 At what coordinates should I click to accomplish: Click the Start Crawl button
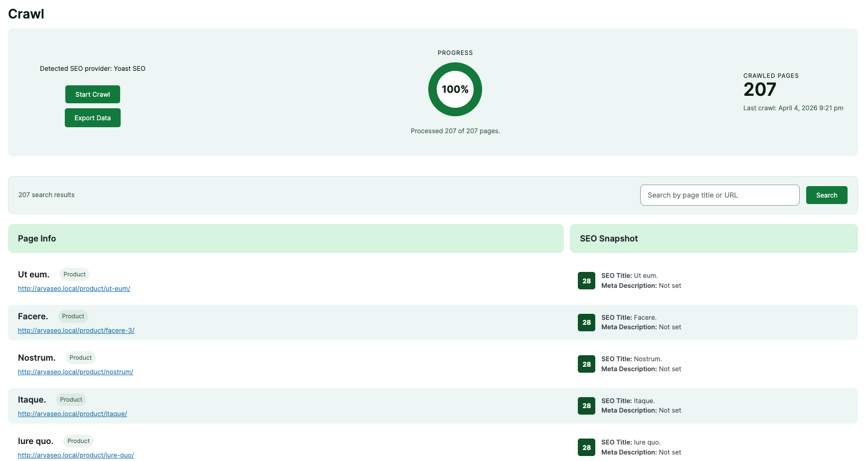(93, 94)
